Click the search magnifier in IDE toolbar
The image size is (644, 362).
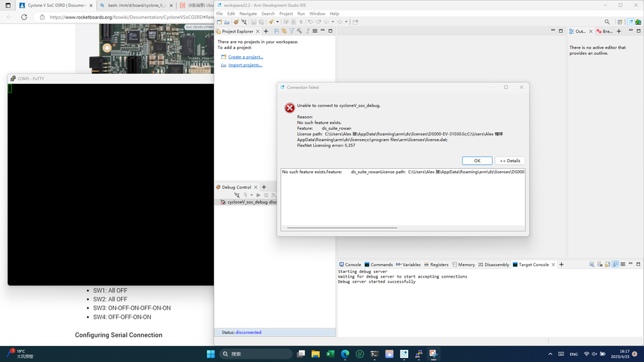pos(607,22)
